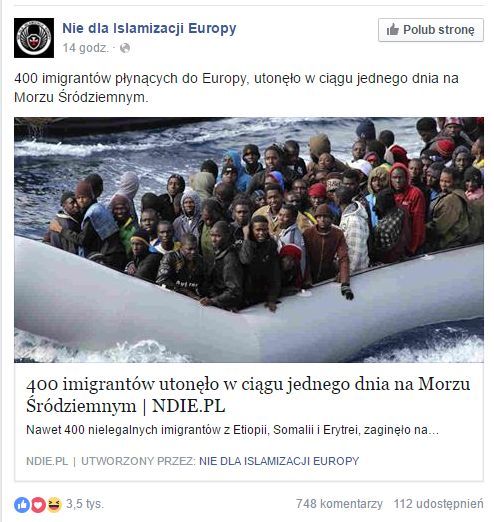Click the blue thumbs-up reaction icon
The height and width of the screenshot is (522, 494).
22,505
